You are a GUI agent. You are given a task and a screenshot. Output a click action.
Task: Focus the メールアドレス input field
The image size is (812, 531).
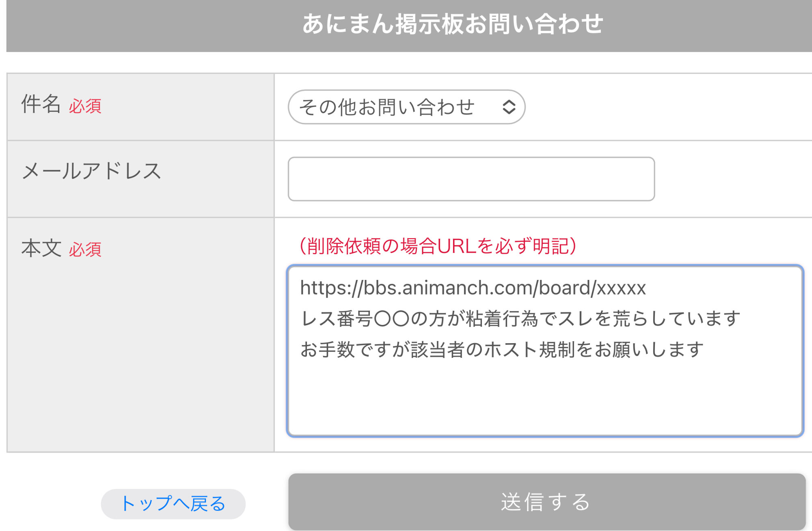click(471, 179)
